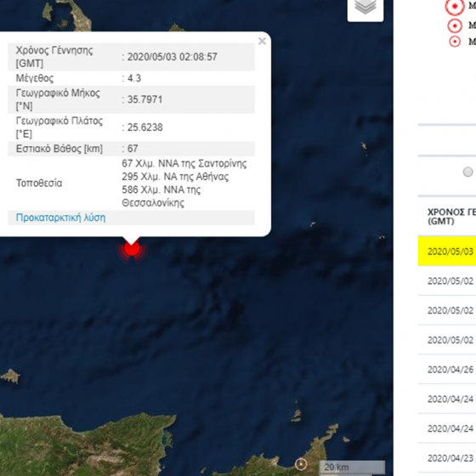Sort by ΧΡΟΝΟΣ (GMT) column header

451,216
